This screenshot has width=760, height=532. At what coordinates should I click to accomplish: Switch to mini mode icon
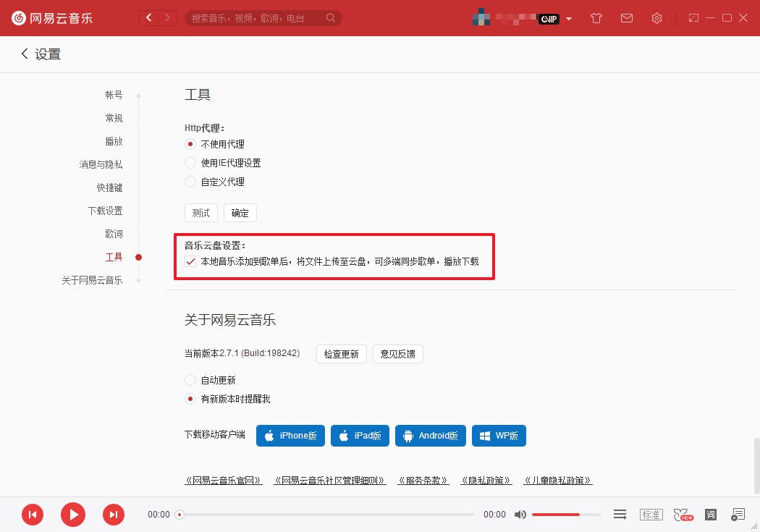coord(693,18)
